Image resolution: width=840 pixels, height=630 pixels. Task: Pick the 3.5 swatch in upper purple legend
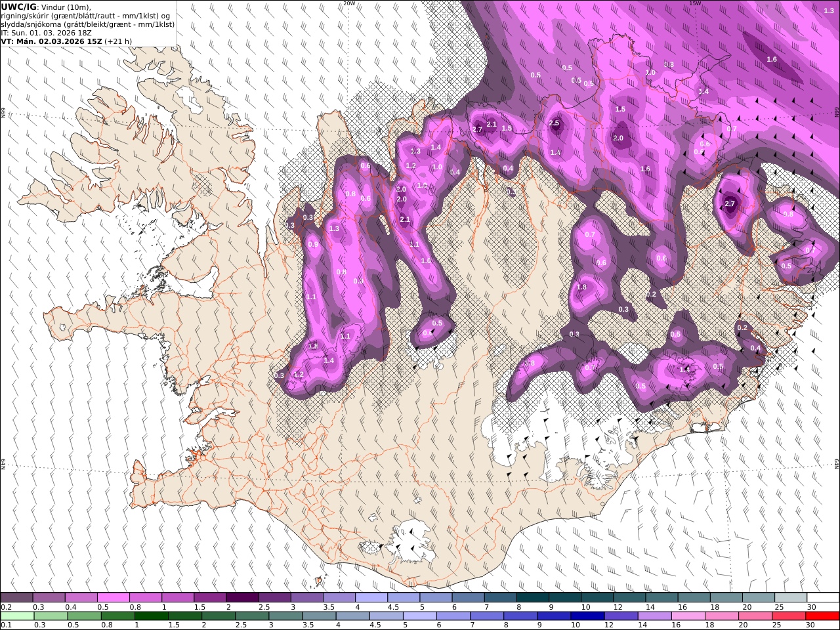[339, 597]
